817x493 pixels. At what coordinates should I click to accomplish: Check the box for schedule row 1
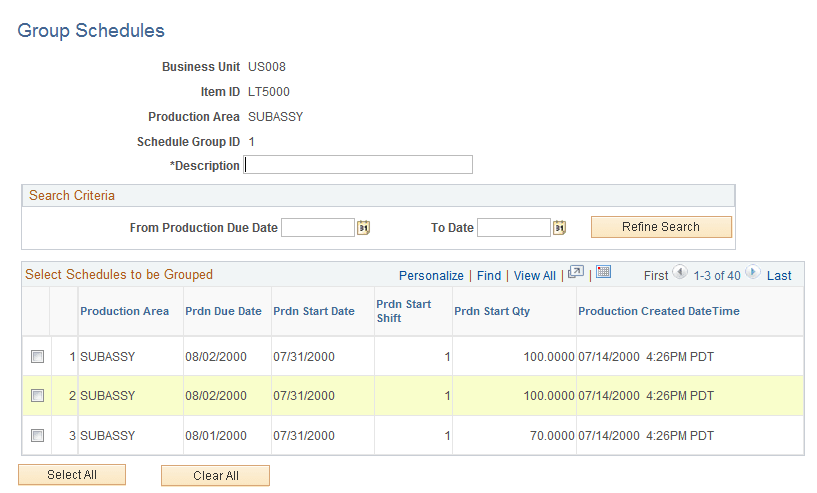click(38, 356)
